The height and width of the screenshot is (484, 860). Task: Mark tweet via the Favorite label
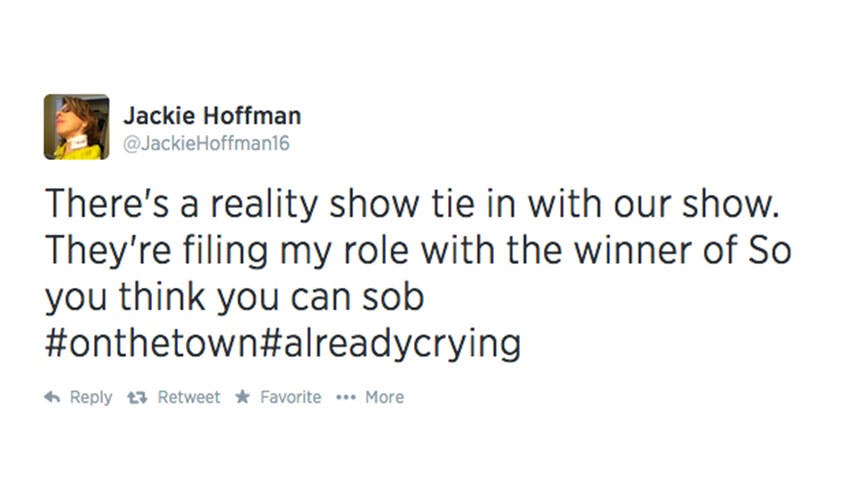click(290, 397)
